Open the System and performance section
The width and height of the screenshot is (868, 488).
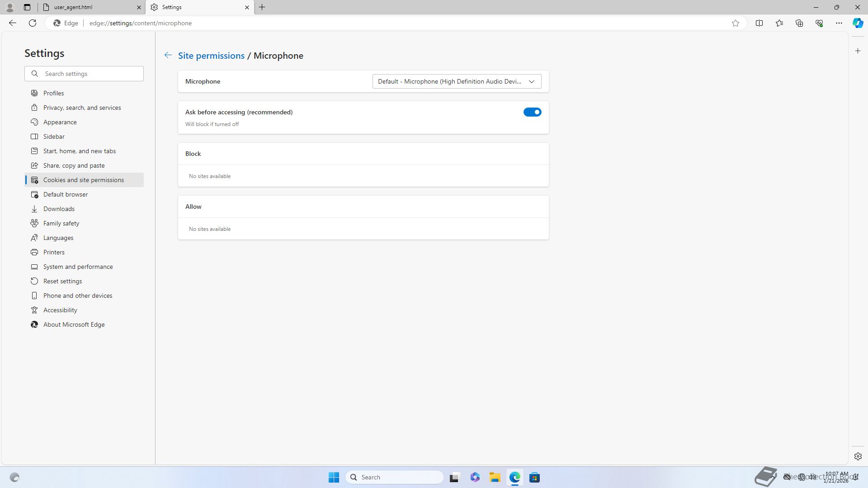78,267
